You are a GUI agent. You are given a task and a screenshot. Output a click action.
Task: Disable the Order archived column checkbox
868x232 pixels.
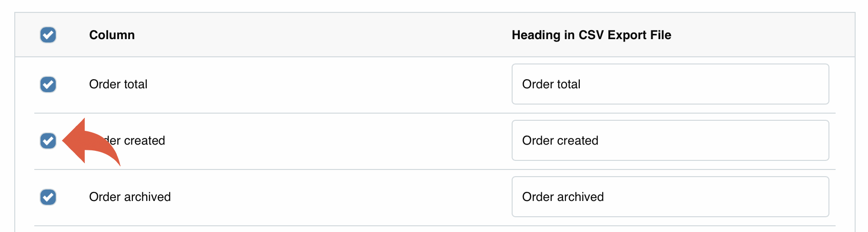tap(48, 197)
